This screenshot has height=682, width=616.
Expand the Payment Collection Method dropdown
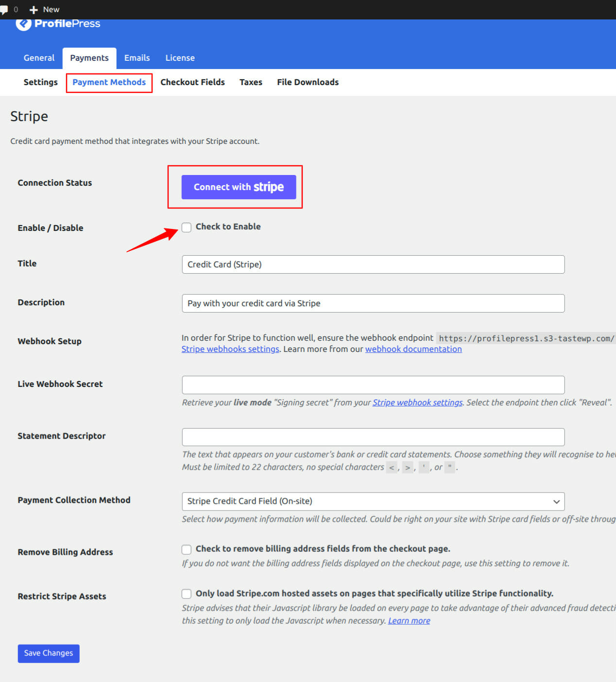tap(373, 501)
